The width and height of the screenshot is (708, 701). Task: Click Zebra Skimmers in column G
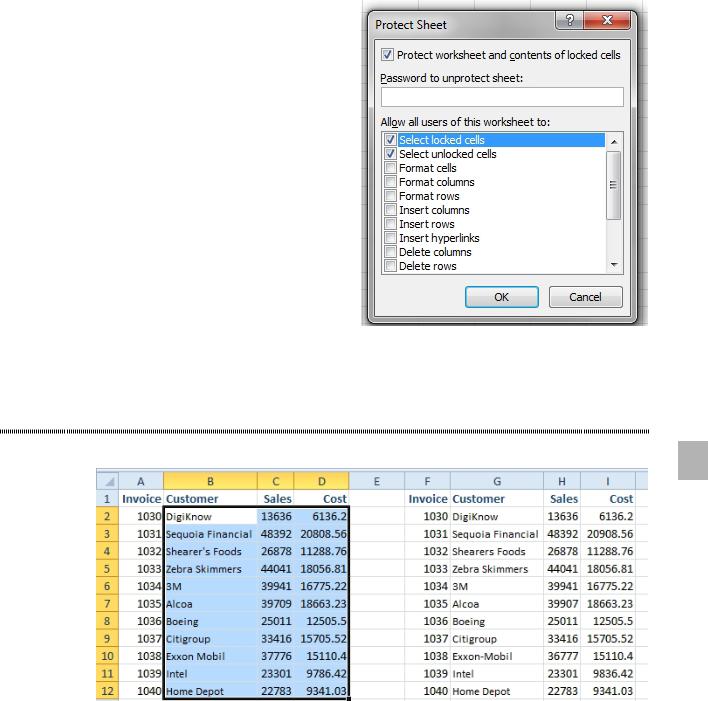coord(497,569)
